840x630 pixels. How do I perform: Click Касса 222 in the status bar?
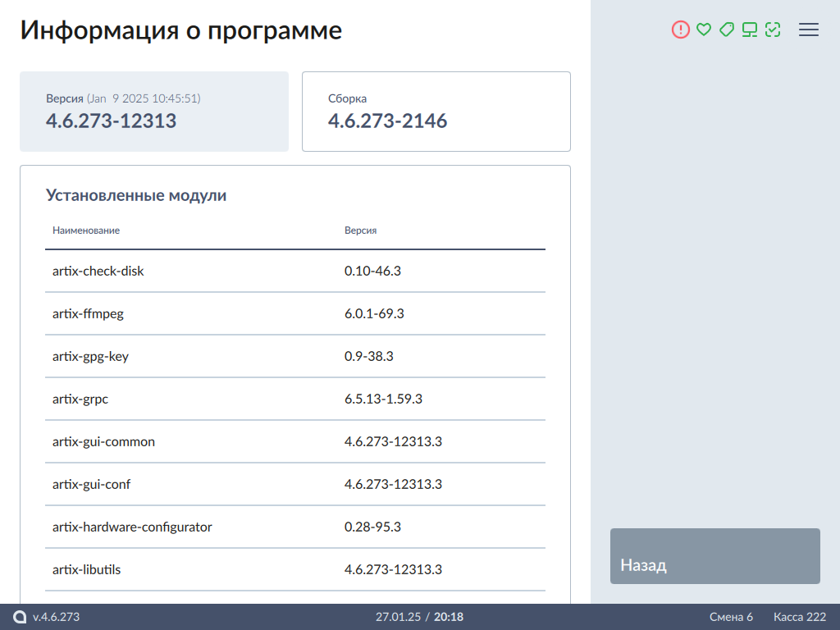800,617
